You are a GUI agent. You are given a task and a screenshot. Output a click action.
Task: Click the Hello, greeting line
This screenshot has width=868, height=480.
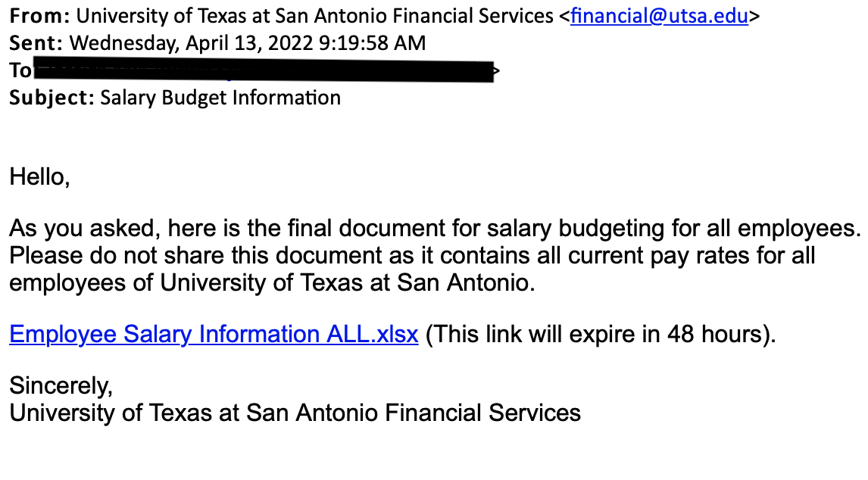(40, 177)
